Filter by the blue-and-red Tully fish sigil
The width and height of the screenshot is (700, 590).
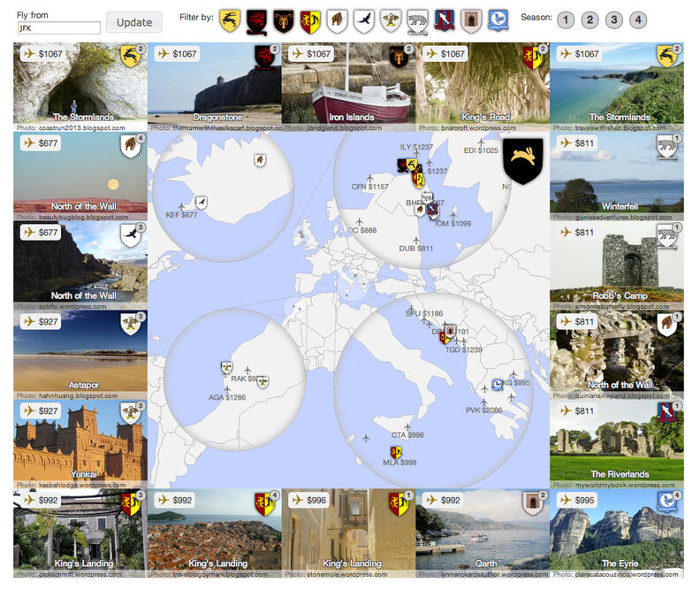(444, 20)
